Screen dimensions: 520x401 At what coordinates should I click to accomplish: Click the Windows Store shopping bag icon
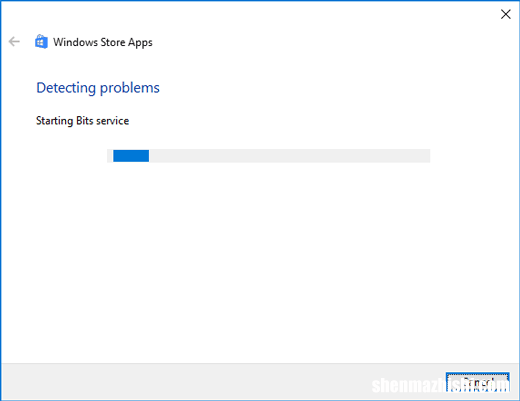41,42
